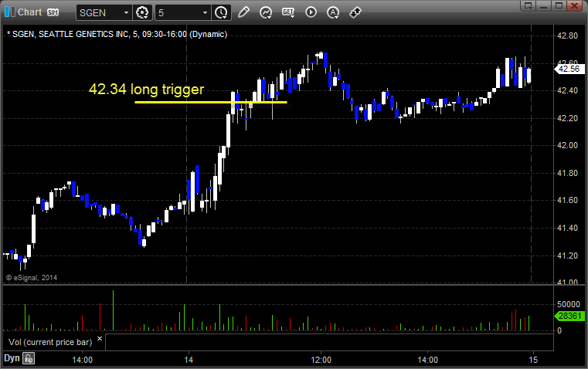Close the chart window
Screen dimensions: 588x369
click(575, 5)
